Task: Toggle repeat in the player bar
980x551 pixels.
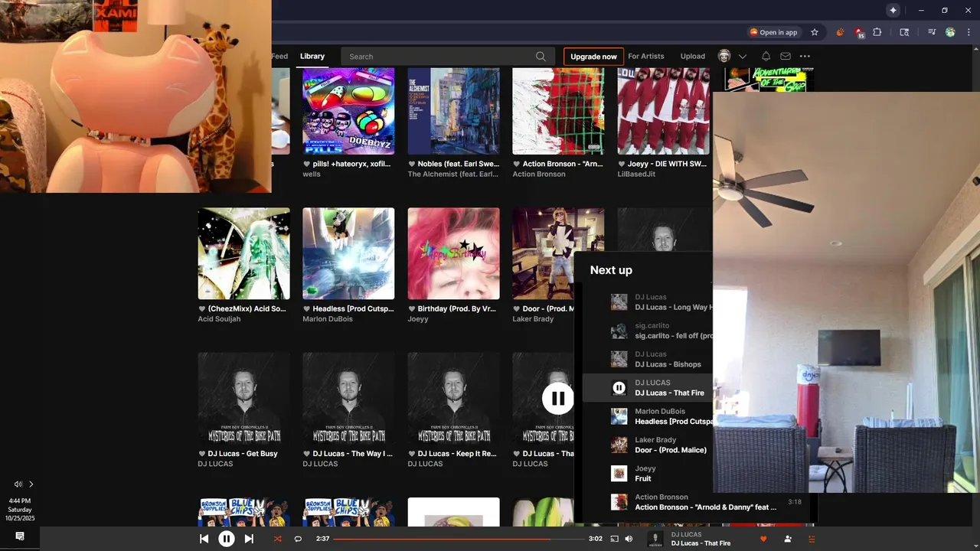Action: point(298,539)
